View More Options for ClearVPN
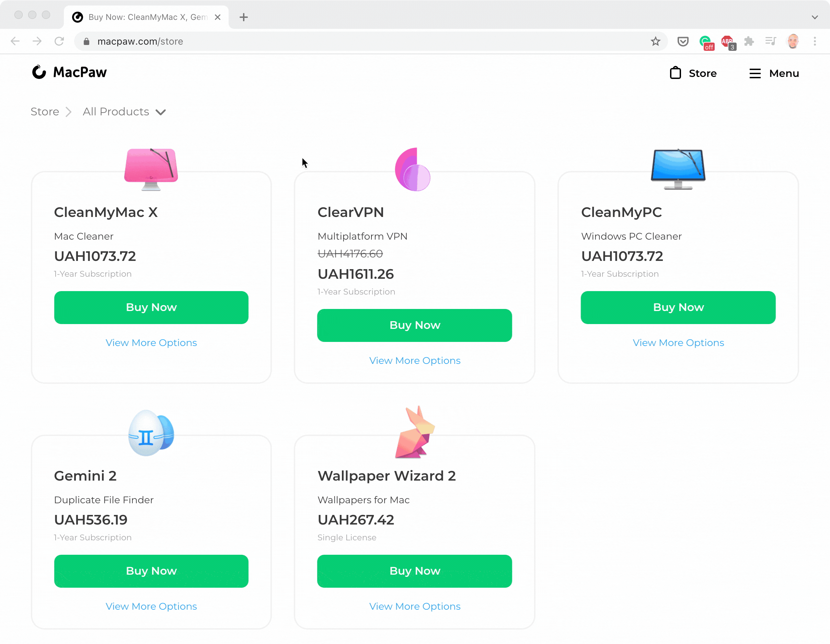The image size is (830, 644). tap(415, 360)
